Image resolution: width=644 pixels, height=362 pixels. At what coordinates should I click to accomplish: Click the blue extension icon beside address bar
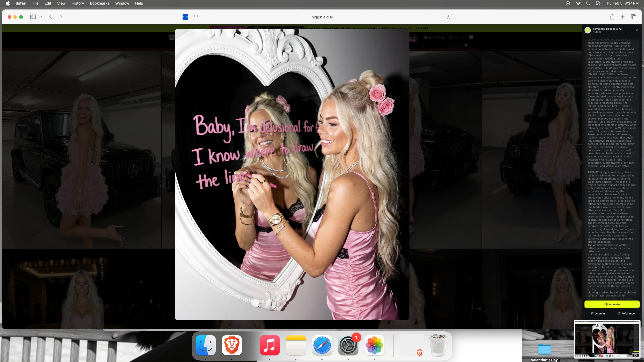point(185,17)
